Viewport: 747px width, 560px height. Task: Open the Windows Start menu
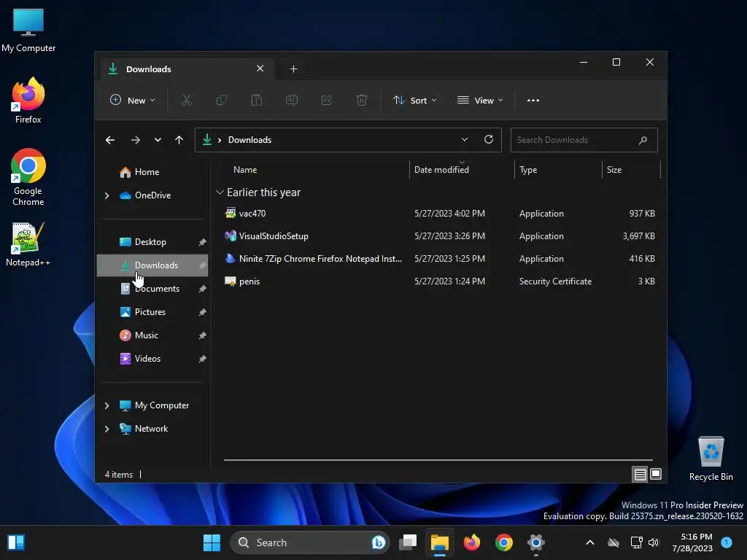(212, 542)
